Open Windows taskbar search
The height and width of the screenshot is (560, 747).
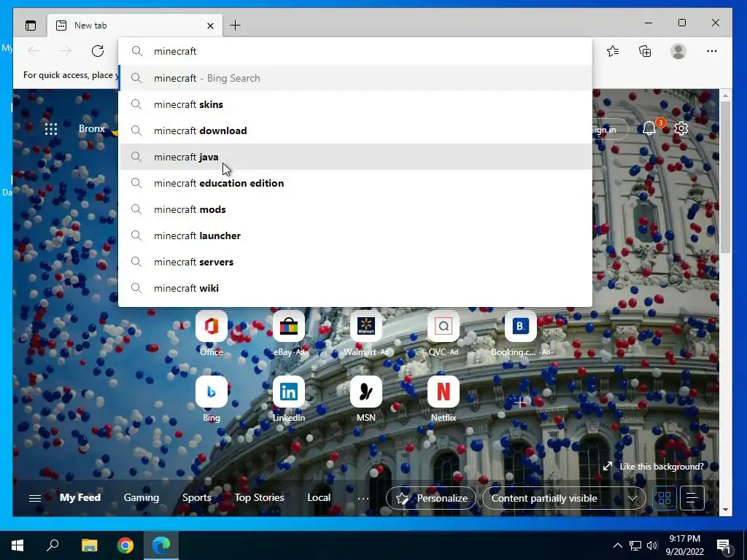53,545
